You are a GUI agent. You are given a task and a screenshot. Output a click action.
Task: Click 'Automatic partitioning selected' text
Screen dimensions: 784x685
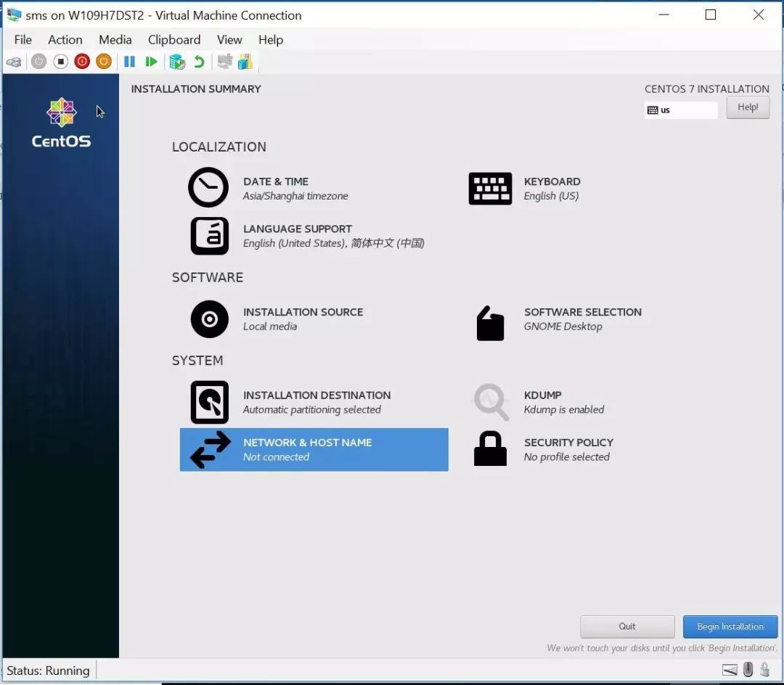[x=311, y=410]
